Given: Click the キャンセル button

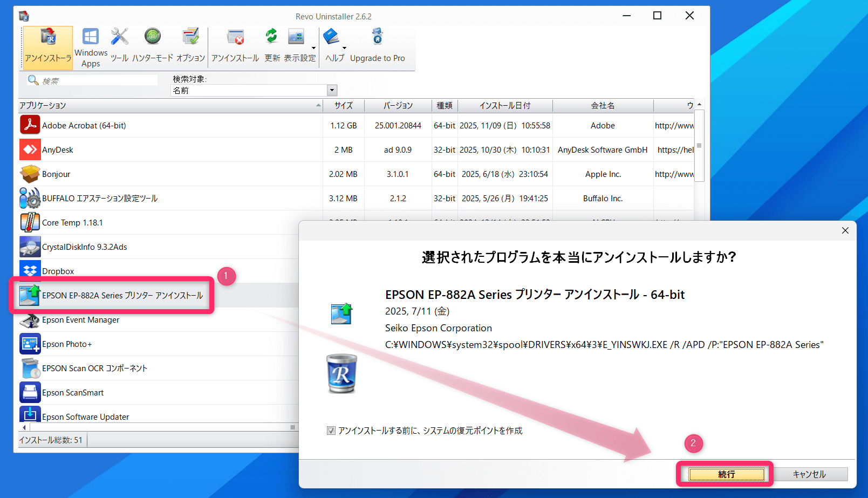Looking at the screenshot, I should [x=809, y=474].
